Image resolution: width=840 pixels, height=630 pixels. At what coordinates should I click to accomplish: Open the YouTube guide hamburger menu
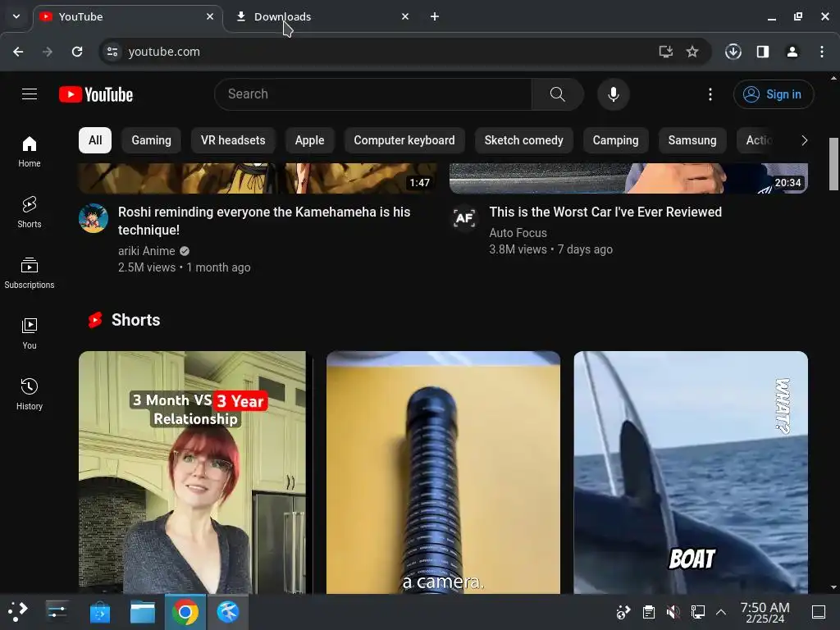(30, 94)
